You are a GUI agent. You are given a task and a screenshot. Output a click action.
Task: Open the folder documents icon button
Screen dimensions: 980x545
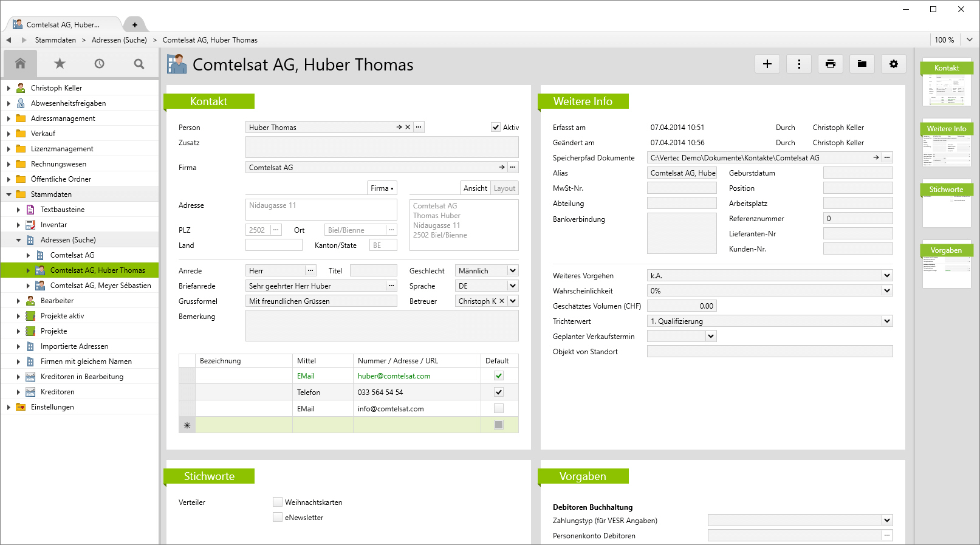[862, 64]
